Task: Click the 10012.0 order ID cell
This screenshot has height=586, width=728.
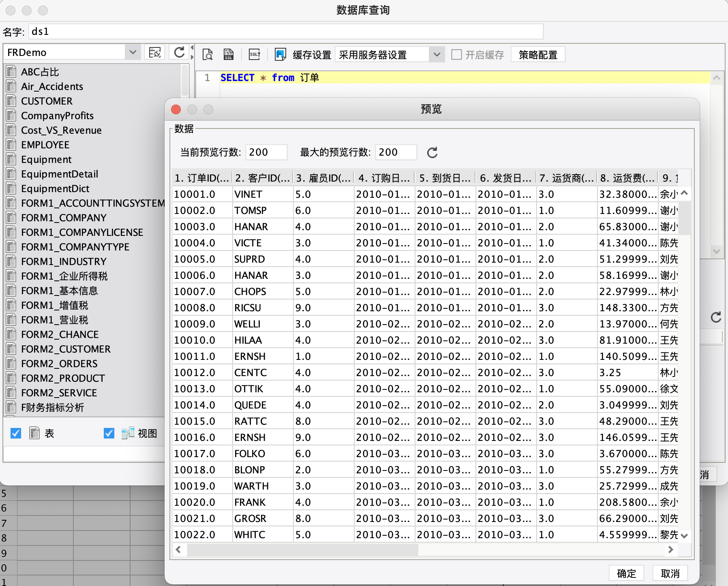Action: point(202,372)
